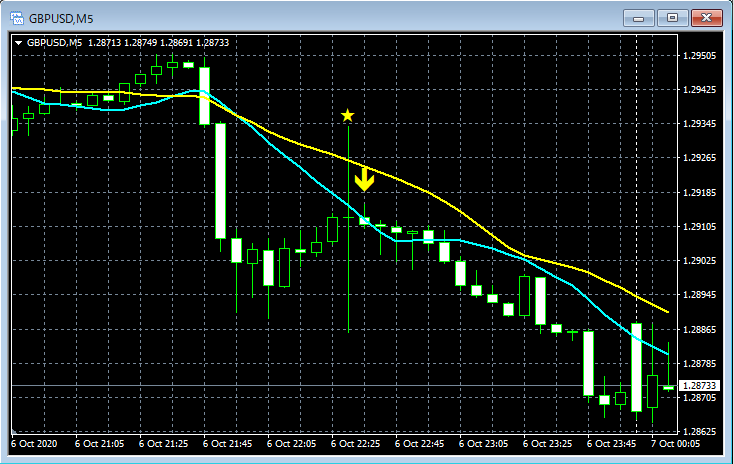Minimize the GBPUSD,M5 chart window
Image resolution: width=734 pixels, height=464 pixels.
639,18
